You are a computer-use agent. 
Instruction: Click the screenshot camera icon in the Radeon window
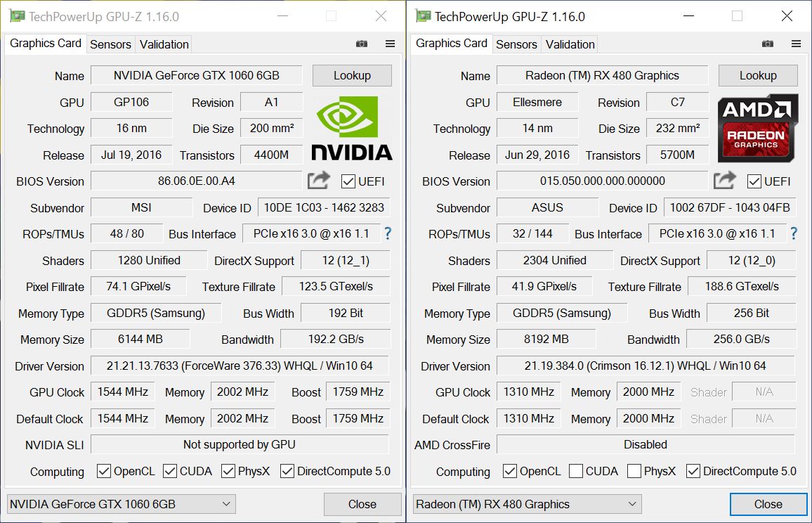coord(768,44)
